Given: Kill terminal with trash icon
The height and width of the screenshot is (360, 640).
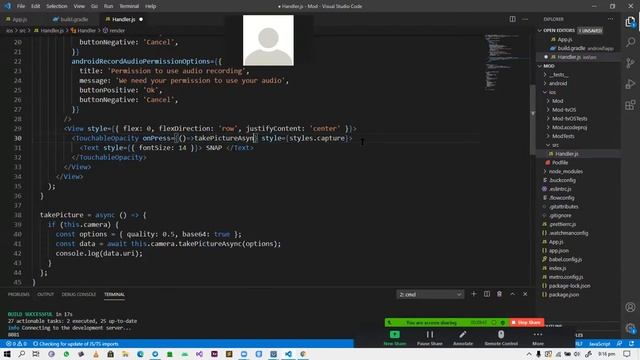Looking at the screenshot, I should coord(499,294).
